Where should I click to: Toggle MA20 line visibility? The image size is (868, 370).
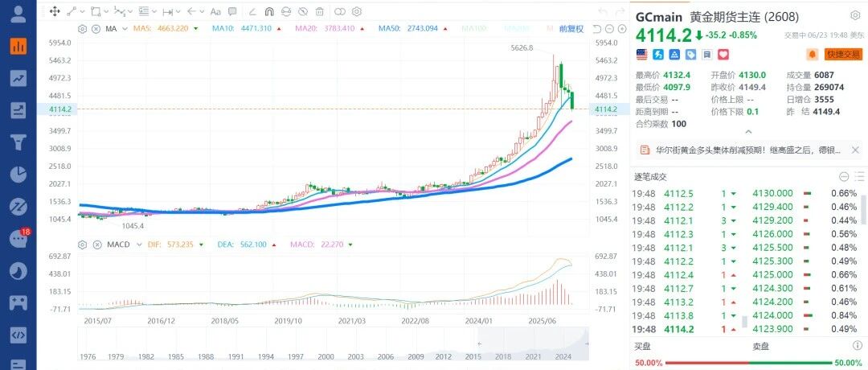[x=330, y=29]
